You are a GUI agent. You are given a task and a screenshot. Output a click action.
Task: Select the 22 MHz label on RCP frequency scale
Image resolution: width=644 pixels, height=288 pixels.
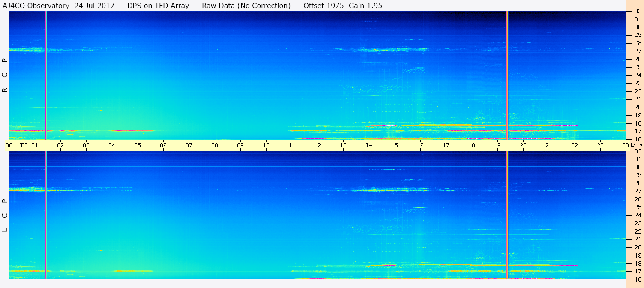click(638, 91)
